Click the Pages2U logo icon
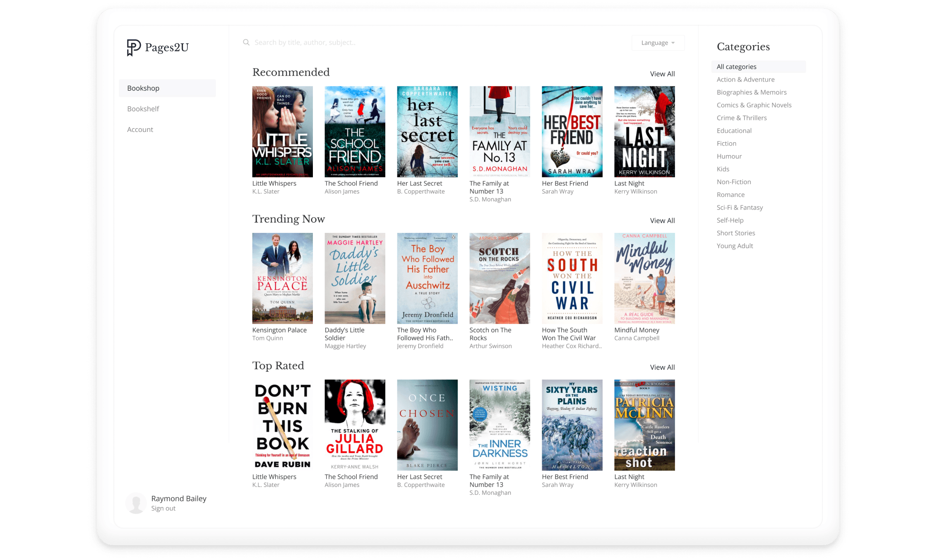The height and width of the screenshot is (560, 937). [x=134, y=48]
